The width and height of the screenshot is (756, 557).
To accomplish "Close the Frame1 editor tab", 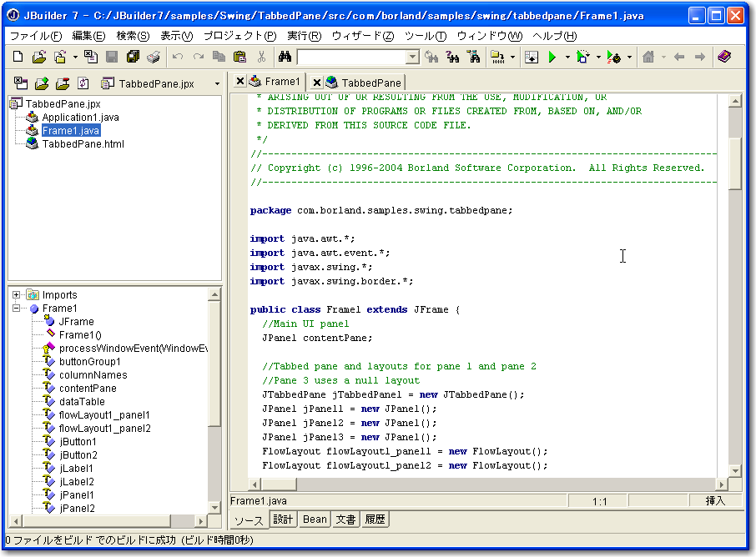I will click(240, 82).
